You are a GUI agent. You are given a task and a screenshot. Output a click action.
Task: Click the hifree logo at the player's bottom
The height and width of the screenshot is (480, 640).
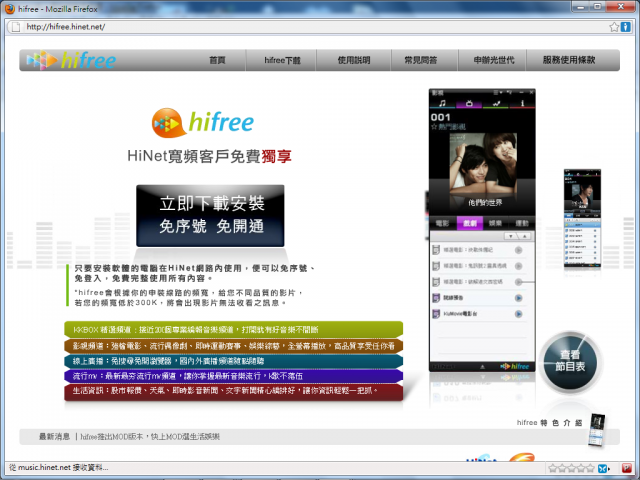click(x=515, y=367)
